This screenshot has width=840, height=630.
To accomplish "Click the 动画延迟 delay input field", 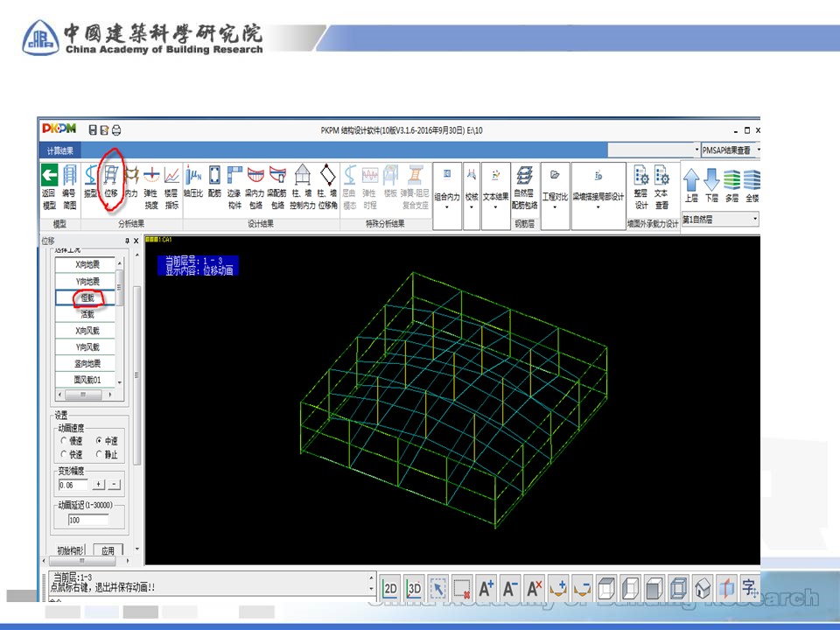I will [88, 520].
